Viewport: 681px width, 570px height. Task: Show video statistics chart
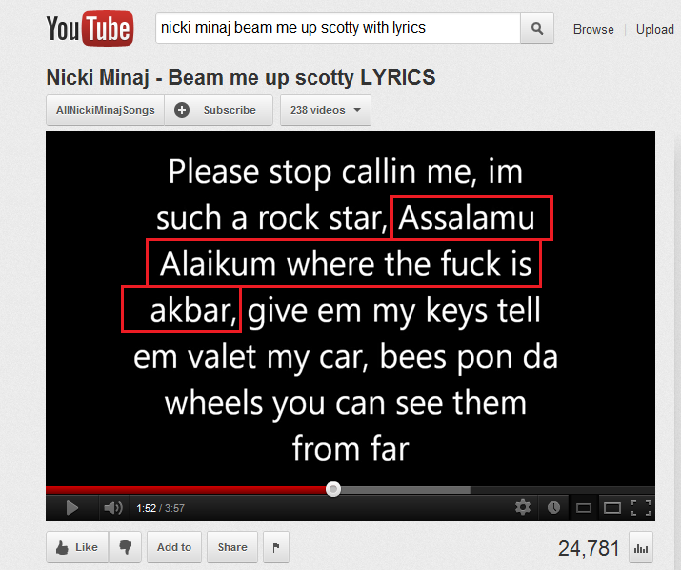[x=641, y=548]
